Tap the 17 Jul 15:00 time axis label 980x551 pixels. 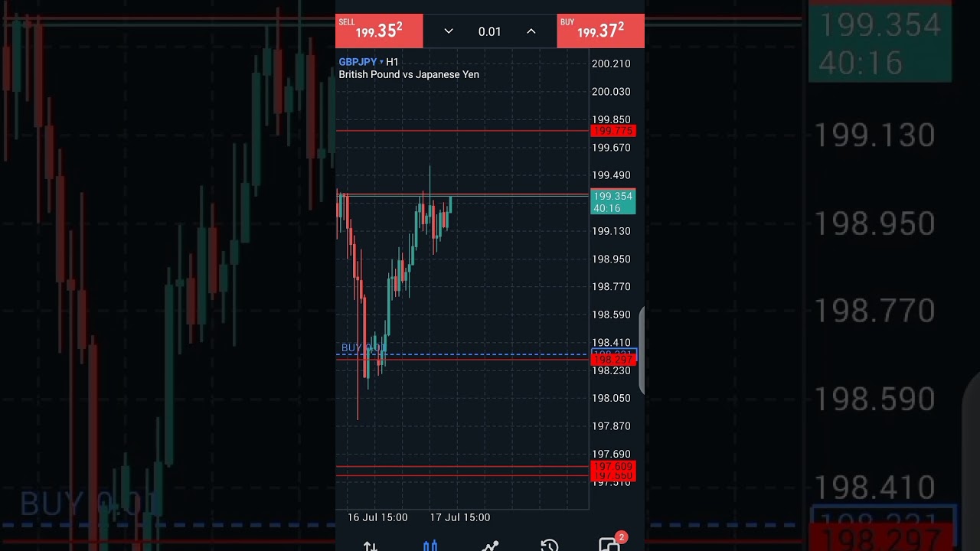point(459,517)
